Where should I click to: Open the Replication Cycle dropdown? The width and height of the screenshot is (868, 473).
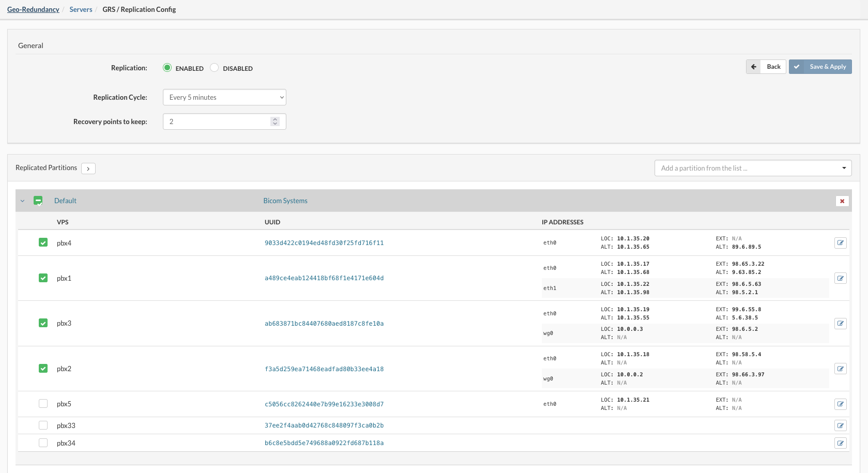[224, 97]
